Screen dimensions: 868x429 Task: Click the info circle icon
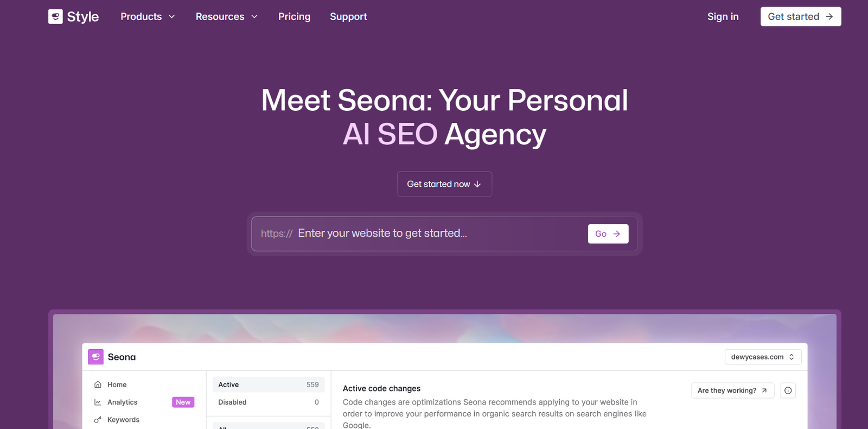pyautogui.click(x=788, y=390)
